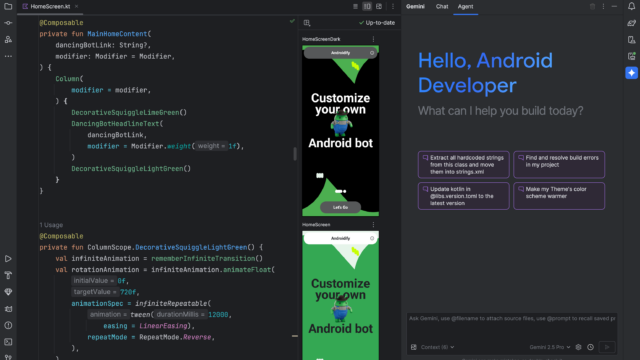The height and width of the screenshot is (360, 640).
Task: Minimize the Gemini tool window
Action: coord(614,7)
